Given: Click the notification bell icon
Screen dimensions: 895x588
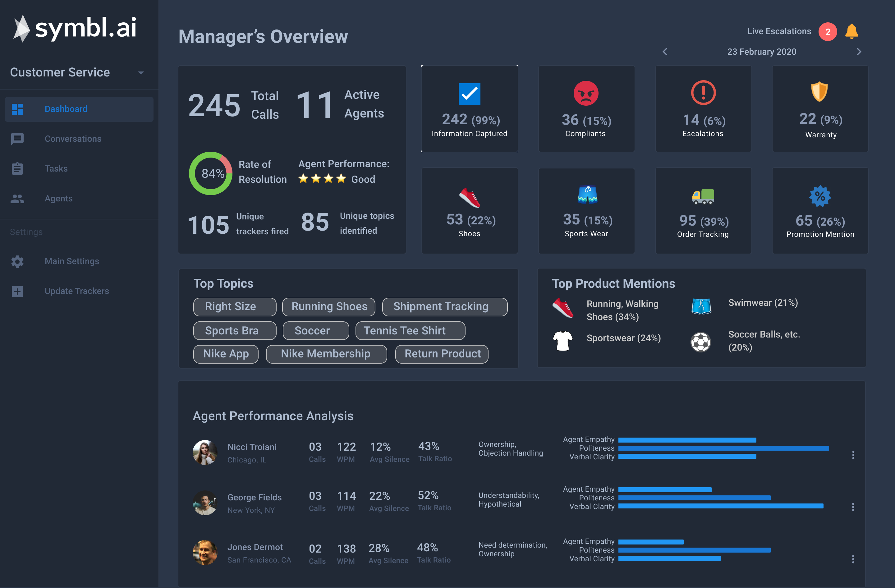Looking at the screenshot, I should coord(851,31).
